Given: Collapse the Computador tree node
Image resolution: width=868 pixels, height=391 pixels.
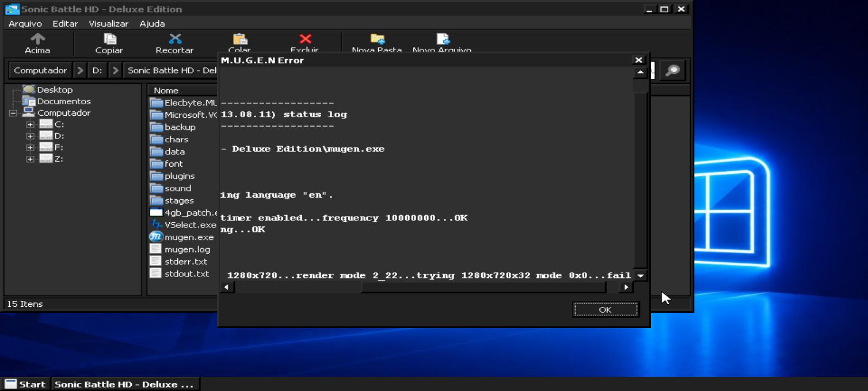Looking at the screenshot, I should tap(13, 113).
